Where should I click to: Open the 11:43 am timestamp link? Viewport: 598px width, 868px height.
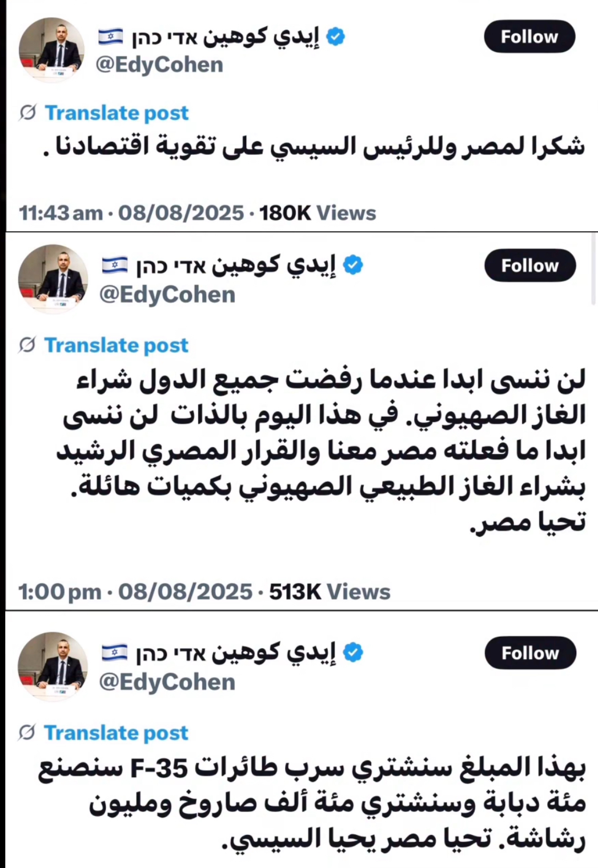coord(61,213)
